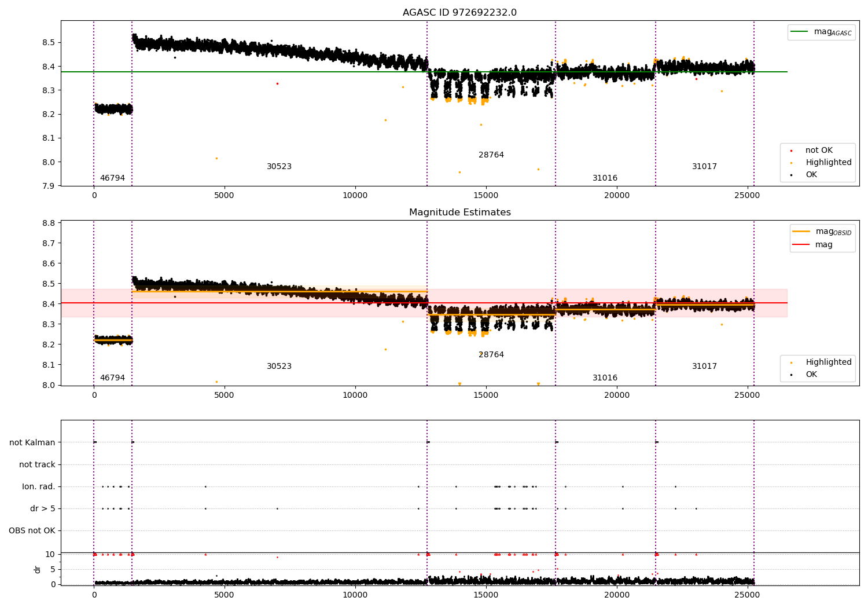Click 'Highlighted' in top plot legend
The image size is (868, 608).
click(x=820, y=163)
